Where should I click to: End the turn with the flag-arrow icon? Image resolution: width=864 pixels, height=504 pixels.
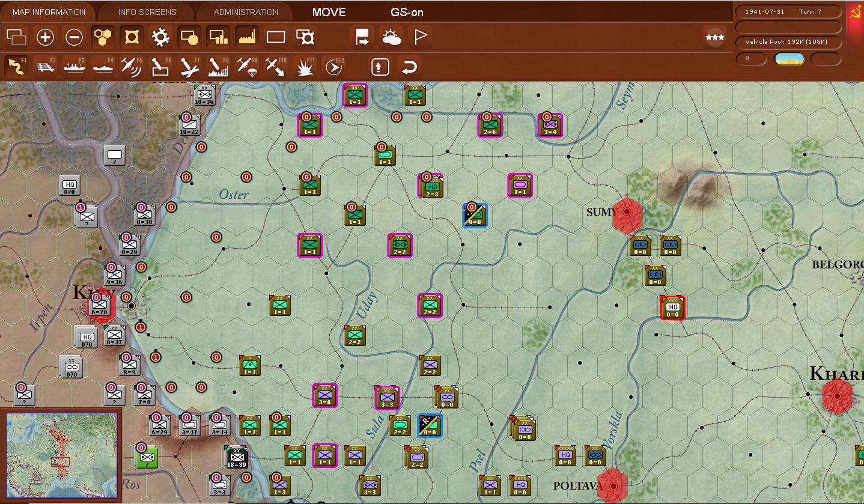[362, 37]
